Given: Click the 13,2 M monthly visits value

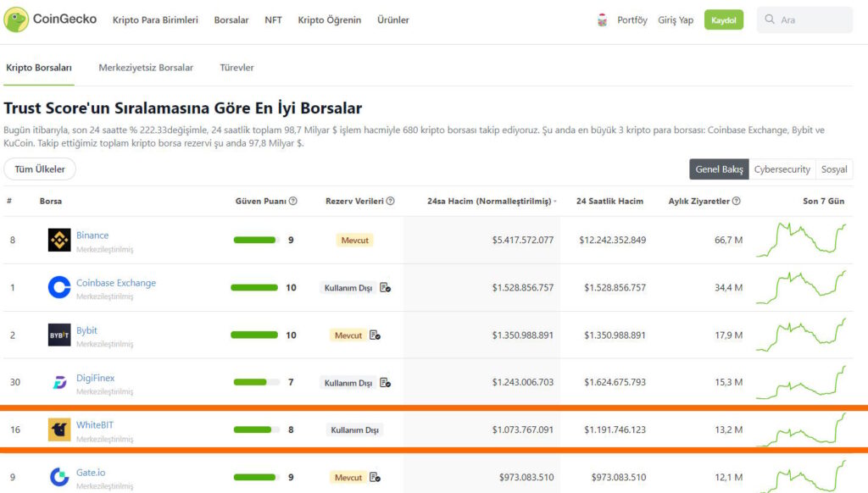Looking at the screenshot, I should 728,430.
